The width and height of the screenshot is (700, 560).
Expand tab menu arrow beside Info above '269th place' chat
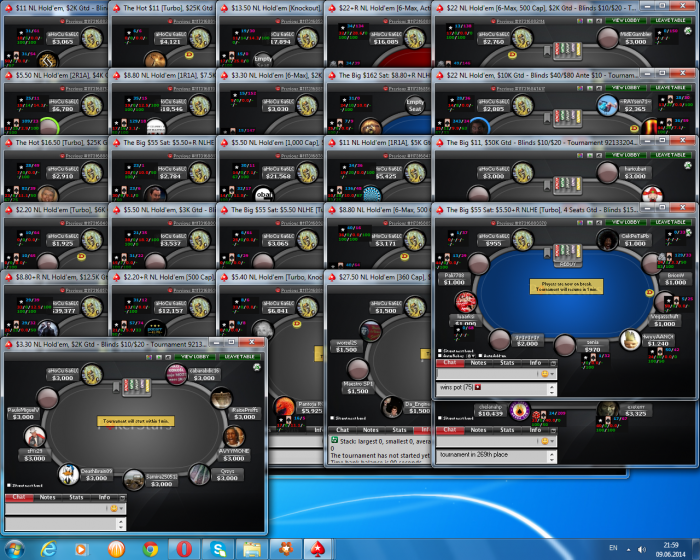point(553,430)
